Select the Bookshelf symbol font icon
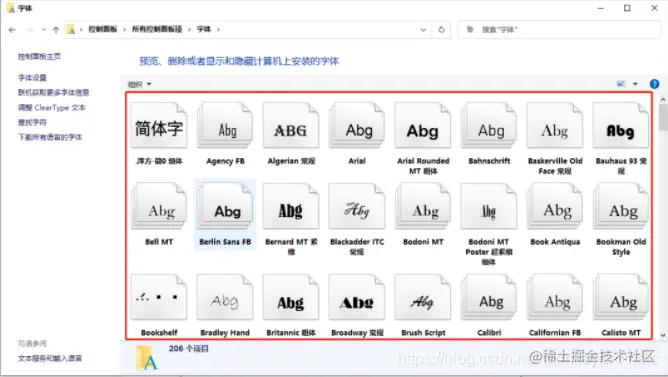 [159, 297]
